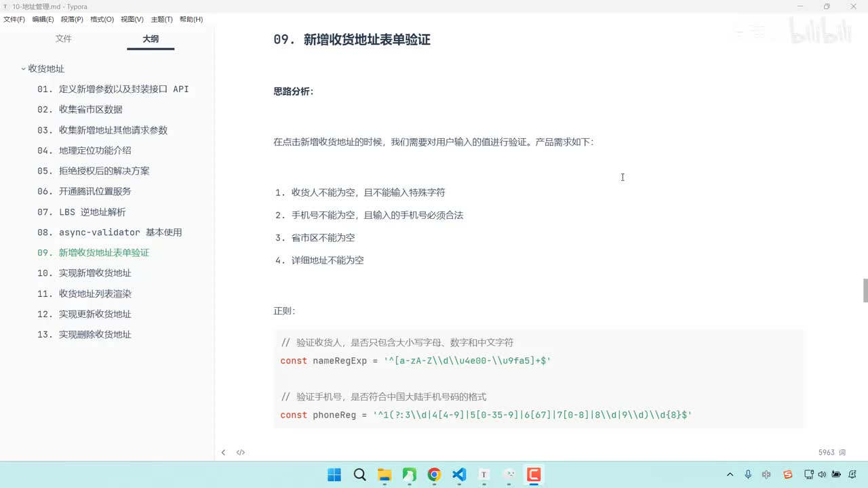Go to outline item 11. 收货地址列表渲染

click(x=85, y=293)
